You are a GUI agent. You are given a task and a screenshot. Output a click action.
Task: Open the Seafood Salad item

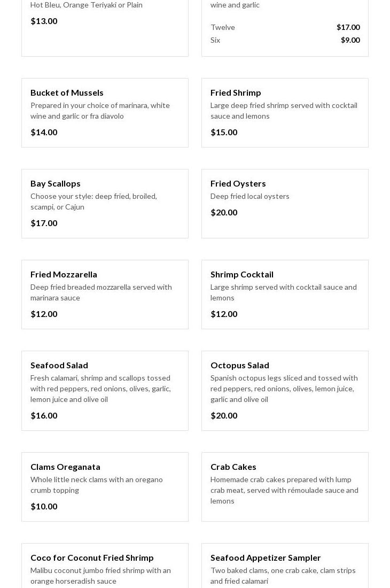coord(59,365)
